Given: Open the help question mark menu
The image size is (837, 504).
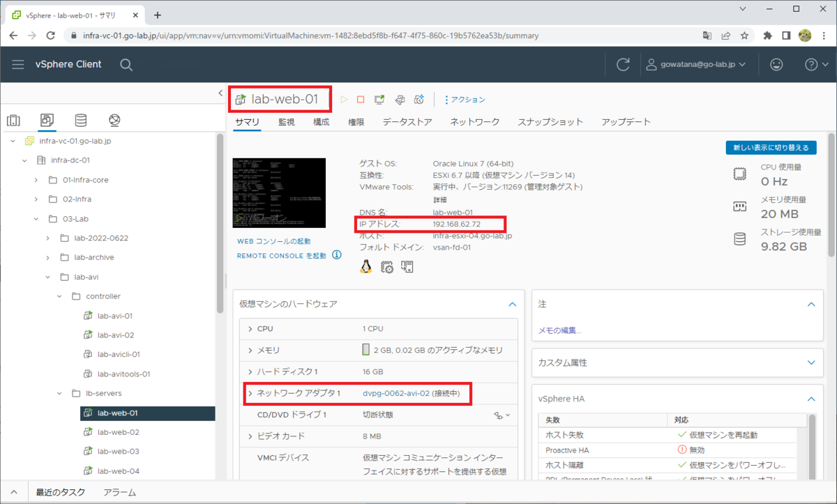Looking at the screenshot, I should tap(815, 64).
